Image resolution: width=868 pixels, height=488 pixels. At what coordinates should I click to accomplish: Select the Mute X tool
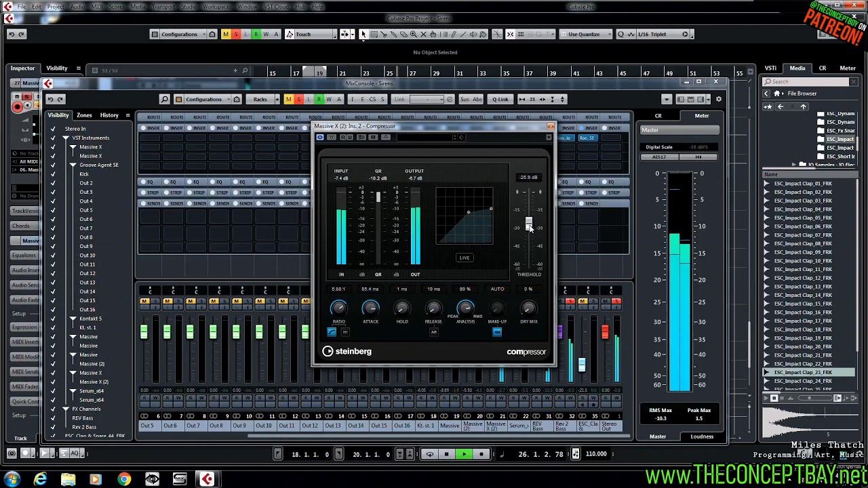click(x=424, y=35)
